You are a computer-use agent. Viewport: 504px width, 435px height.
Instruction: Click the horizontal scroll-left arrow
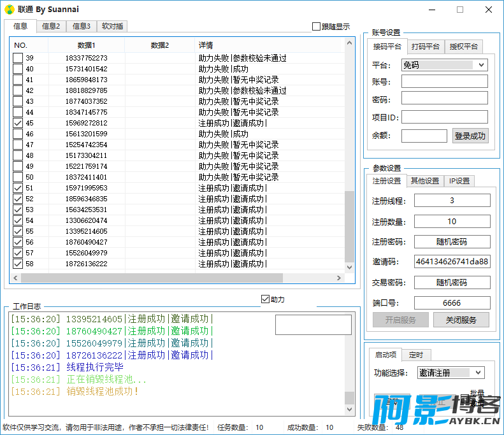coord(15,278)
